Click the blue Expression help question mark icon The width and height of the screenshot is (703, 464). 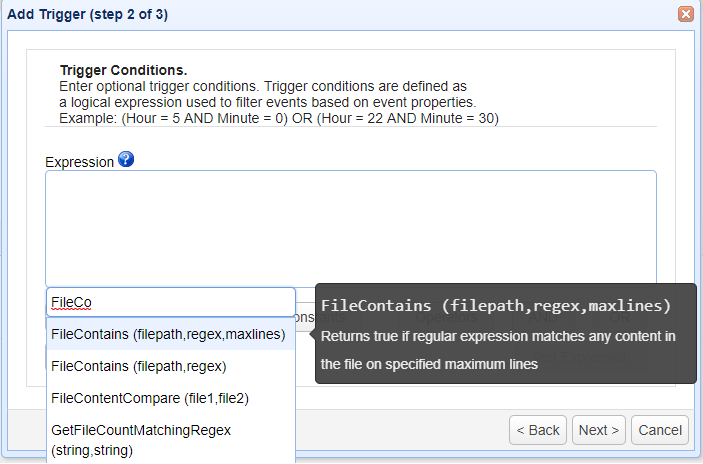click(x=125, y=160)
